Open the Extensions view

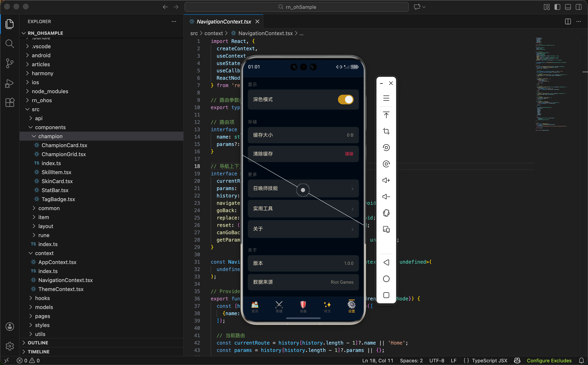pos(10,103)
